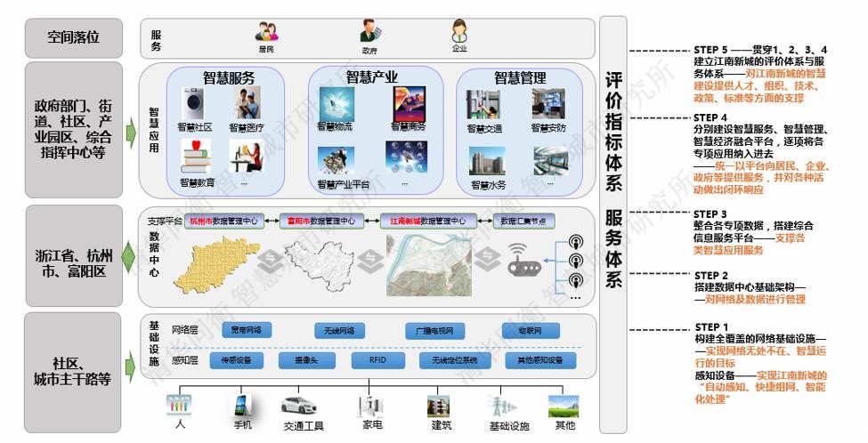Select the 手机 phone icon
This screenshot has height=443, width=868.
coord(242,406)
